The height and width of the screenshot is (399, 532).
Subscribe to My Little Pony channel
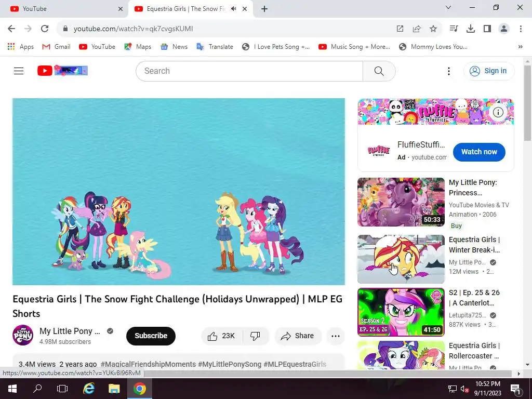(x=151, y=336)
